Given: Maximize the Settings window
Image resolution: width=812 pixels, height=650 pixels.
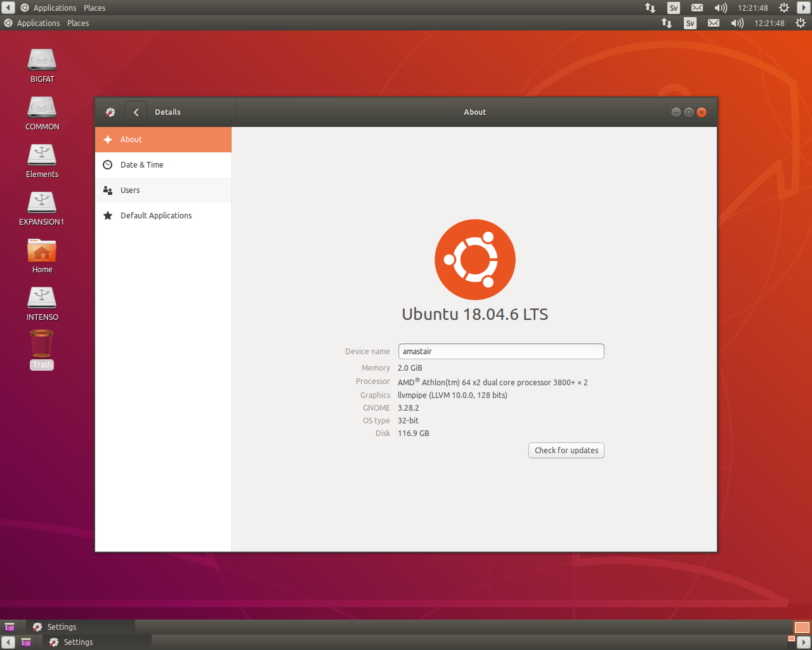Looking at the screenshot, I should click(x=688, y=112).
